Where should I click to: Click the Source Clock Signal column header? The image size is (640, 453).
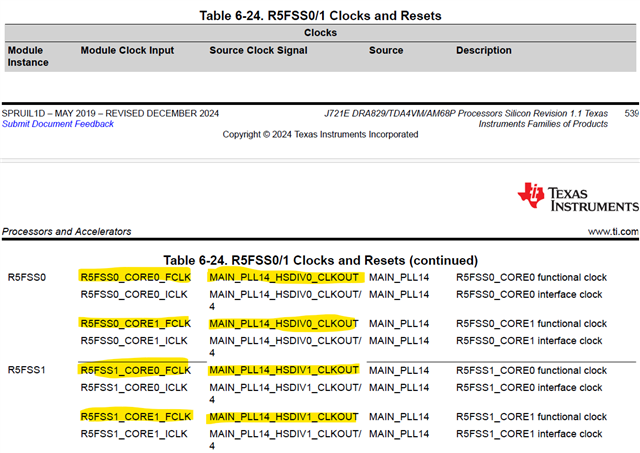click(258, 50)
